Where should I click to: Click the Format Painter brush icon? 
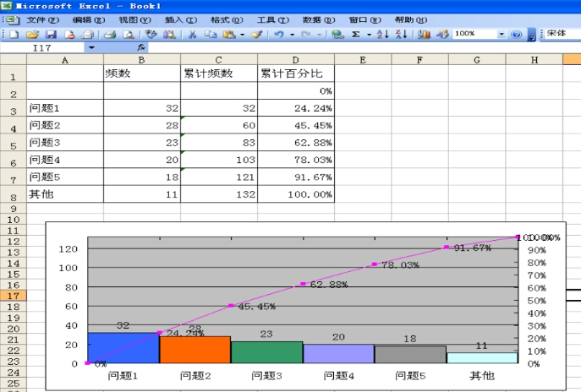pos(258,35)
